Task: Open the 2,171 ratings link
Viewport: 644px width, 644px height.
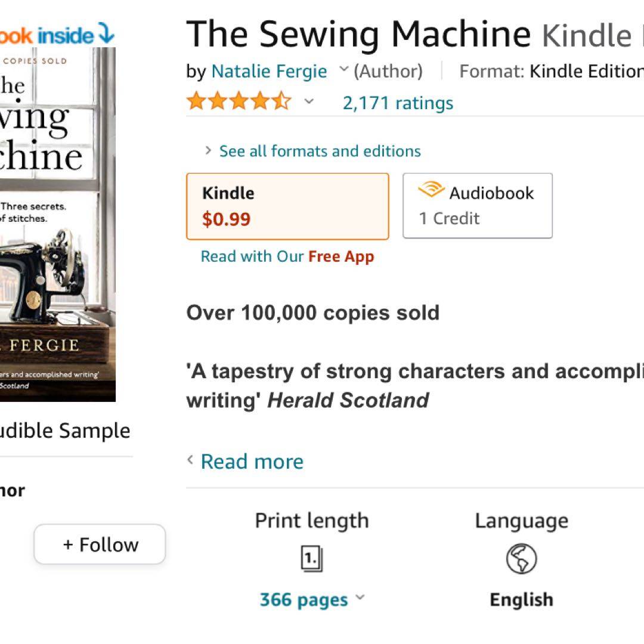Action: point(398,103)
